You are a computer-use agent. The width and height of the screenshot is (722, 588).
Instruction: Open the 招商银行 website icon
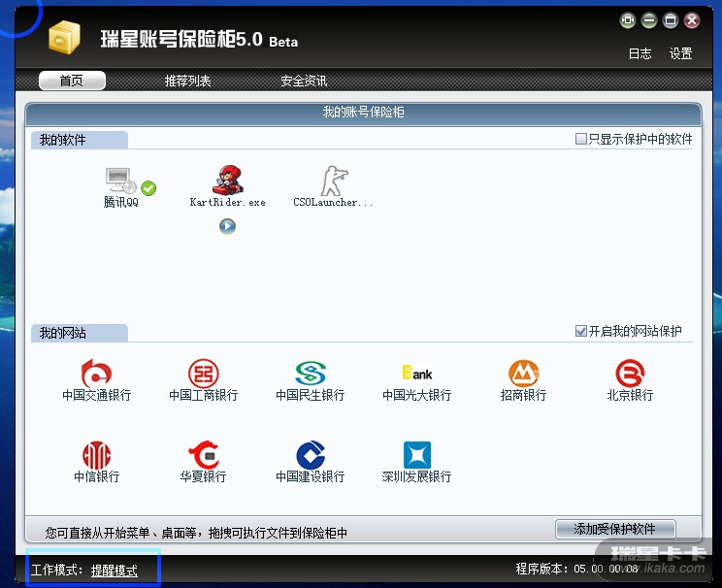(523, 373)
